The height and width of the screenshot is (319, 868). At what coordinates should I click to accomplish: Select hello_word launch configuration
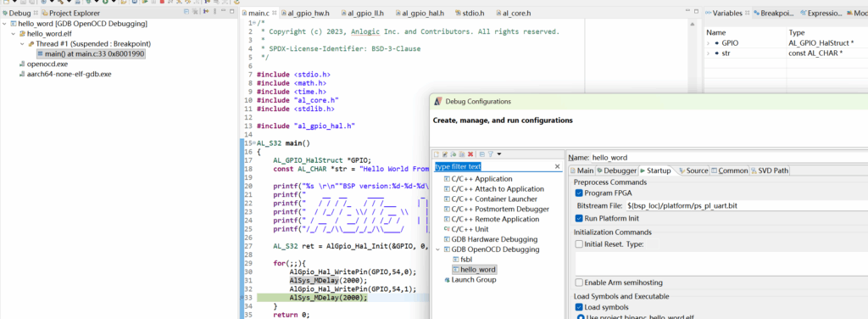[x=474, y=270]
